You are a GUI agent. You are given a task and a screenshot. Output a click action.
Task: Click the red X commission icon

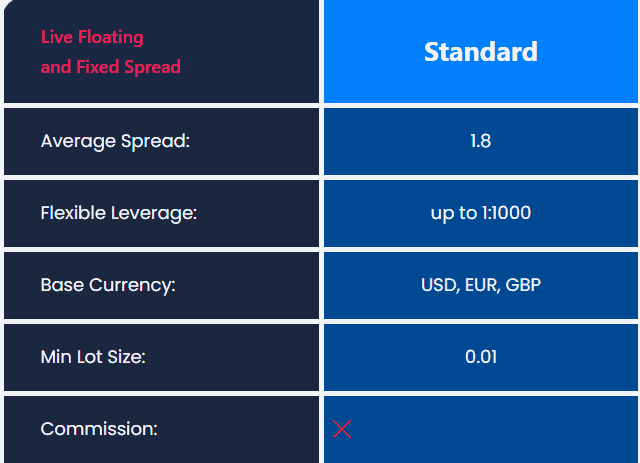coord(342,429)
